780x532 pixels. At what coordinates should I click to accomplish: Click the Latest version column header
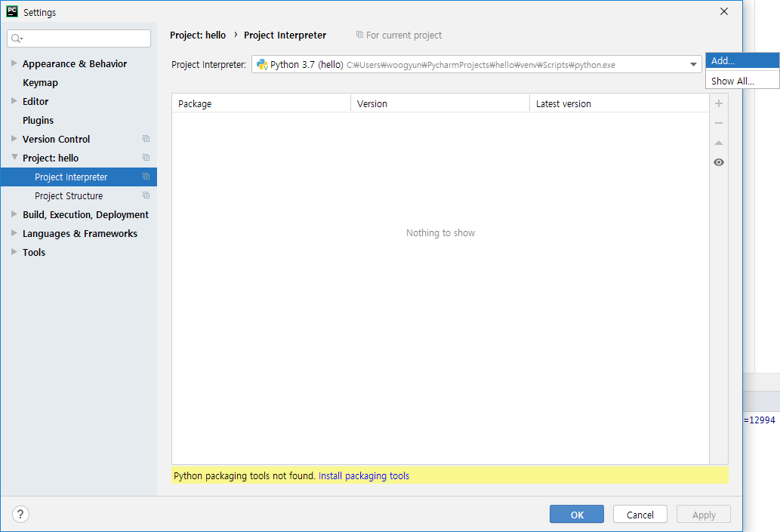click(619, 103)
